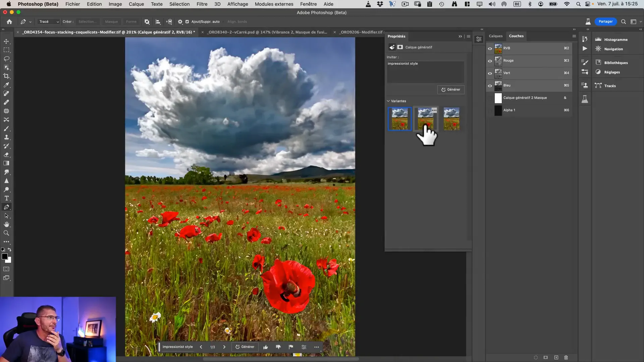Show next variation with right arrow
Screen dimensions: 644x362
(224, 347)
